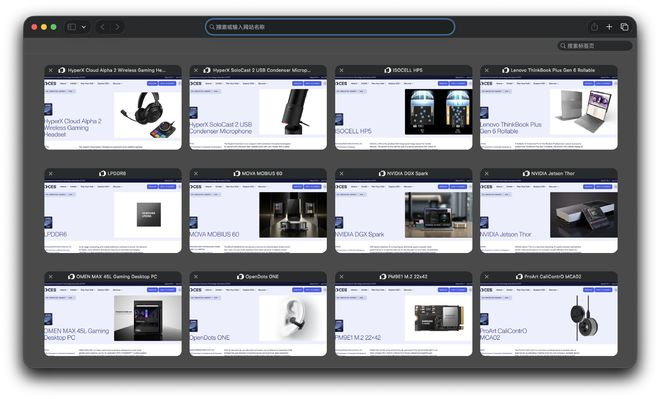Open the MOVA MOBIUS 60 thumbnail

coord(258,216)
